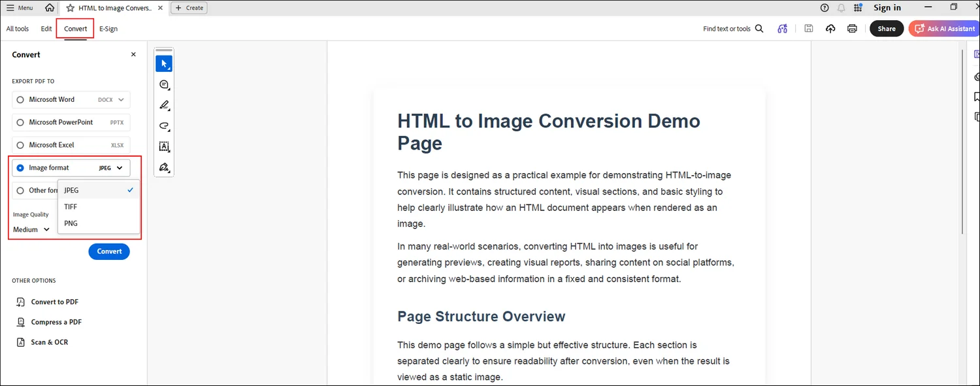Open the Fill & Sign tool
This screenshot has height=386, width=980.
164,168
